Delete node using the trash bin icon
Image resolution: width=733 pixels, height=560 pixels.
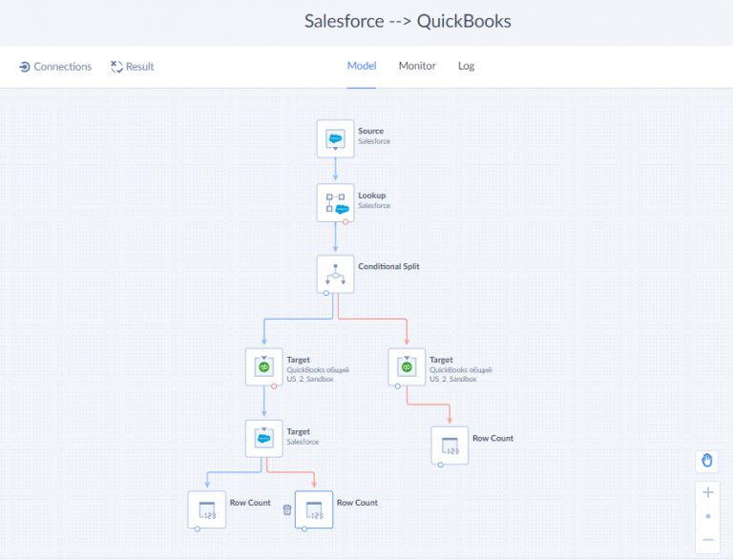point(287,510)
